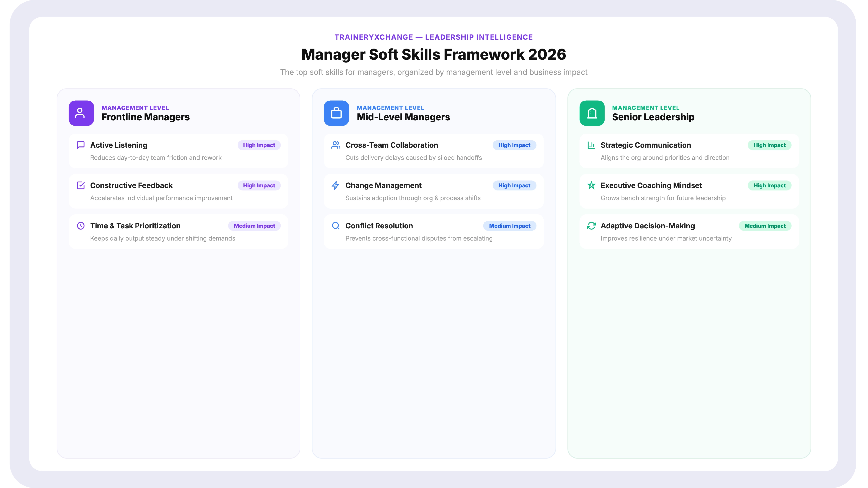Screen dimensions: 868x488
Task: Select the Change Management skill title
Action: tap(383, 186)
